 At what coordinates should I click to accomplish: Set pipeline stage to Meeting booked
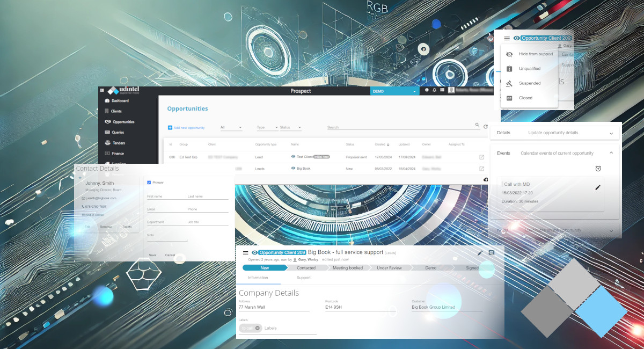click(x=347, y=267)
